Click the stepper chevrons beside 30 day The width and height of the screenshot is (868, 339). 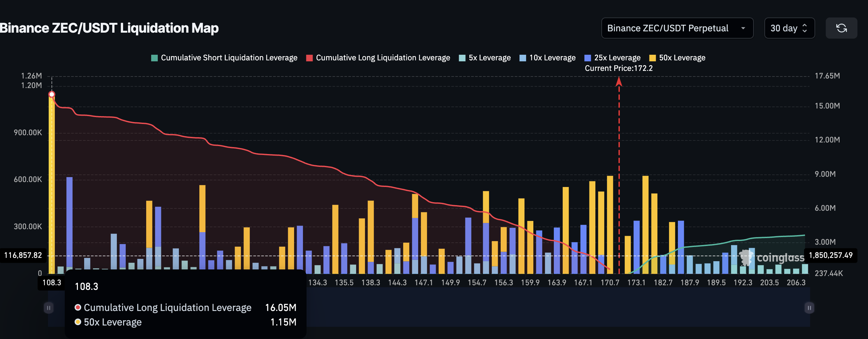805,28
